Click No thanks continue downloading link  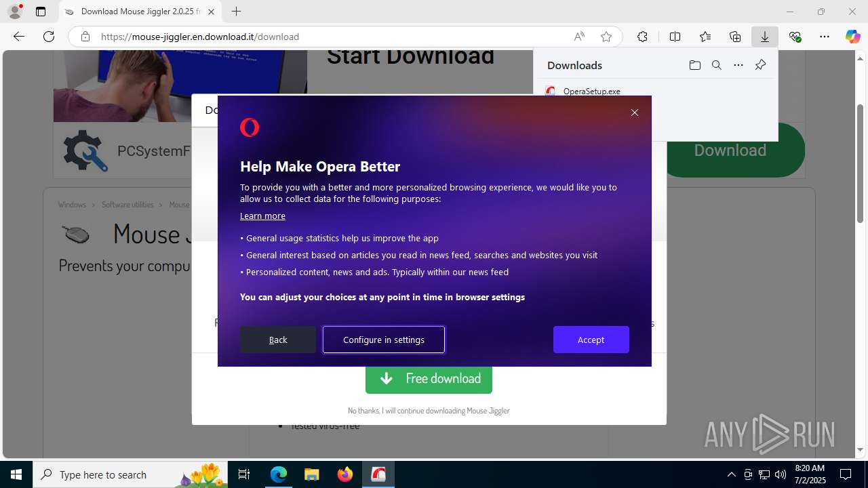[x=429, y=411]
